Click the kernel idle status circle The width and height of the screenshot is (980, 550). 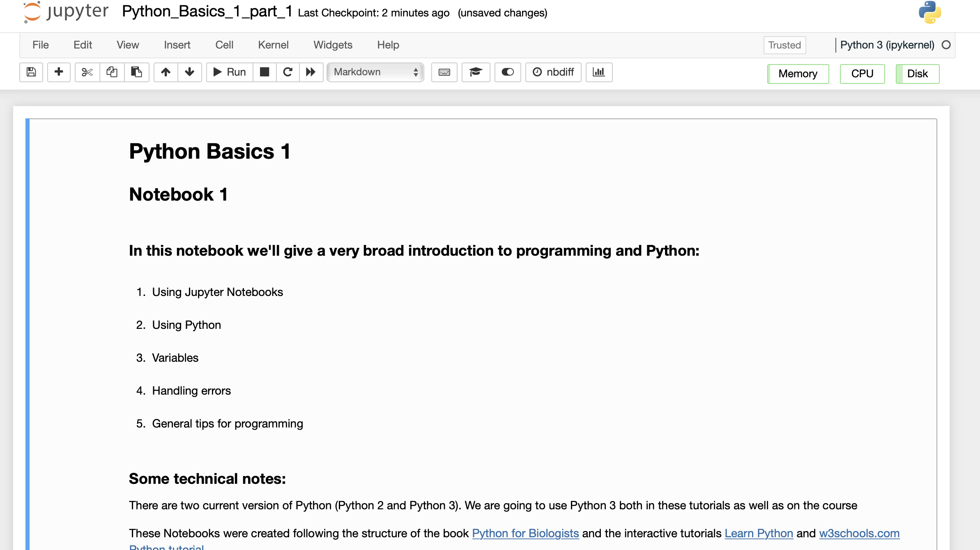[946, 45]
